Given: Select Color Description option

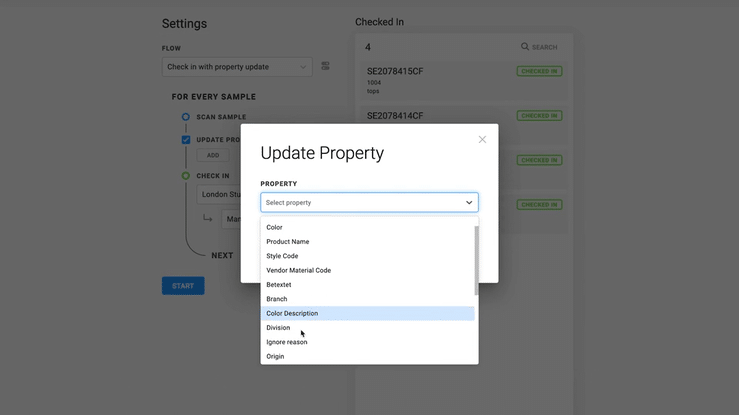Looking at the screenshot, I should [x=368, y=313].
